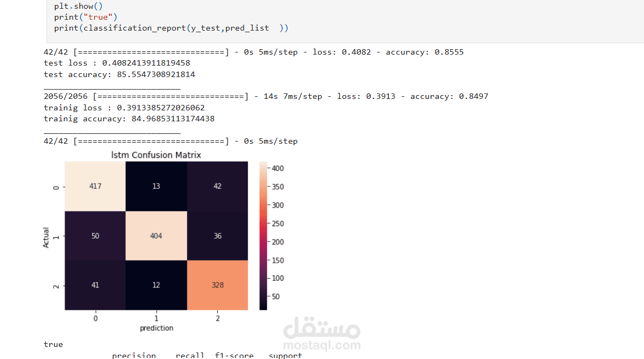
Task: Click the 'Actual' y-axis label
Action: [x=46, y=238]
